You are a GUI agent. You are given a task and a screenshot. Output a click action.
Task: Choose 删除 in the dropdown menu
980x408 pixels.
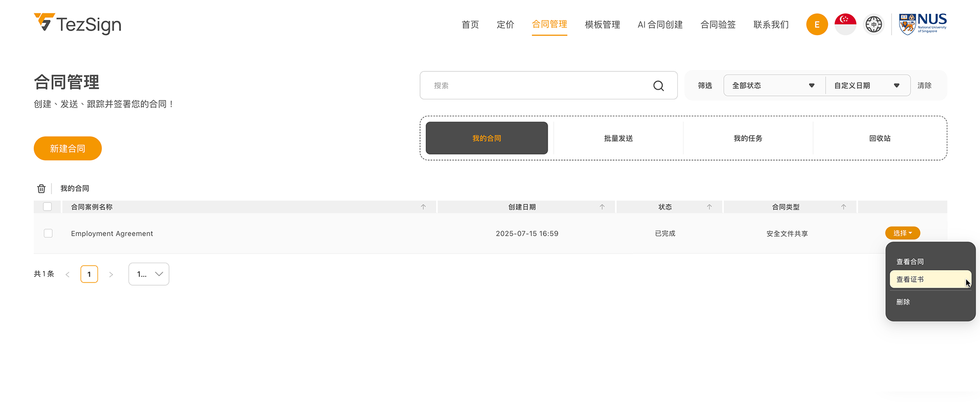click(x=903, y=302)
